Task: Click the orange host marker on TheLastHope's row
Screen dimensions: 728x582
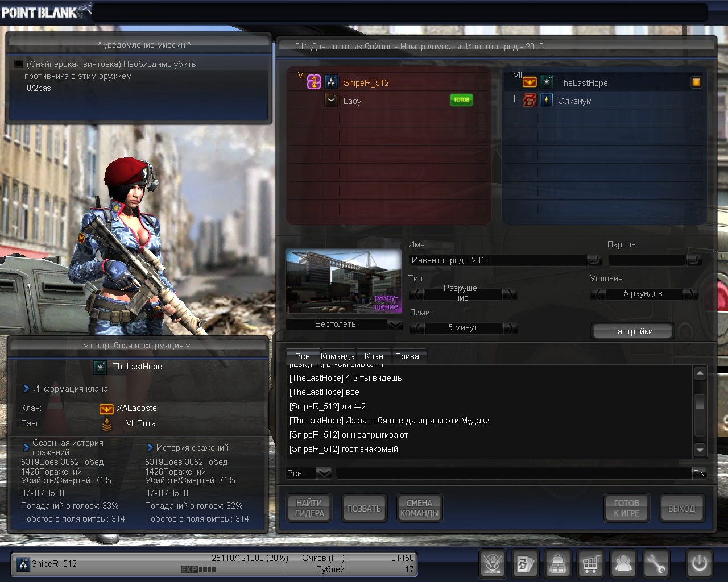Action: tap(696, 82)
